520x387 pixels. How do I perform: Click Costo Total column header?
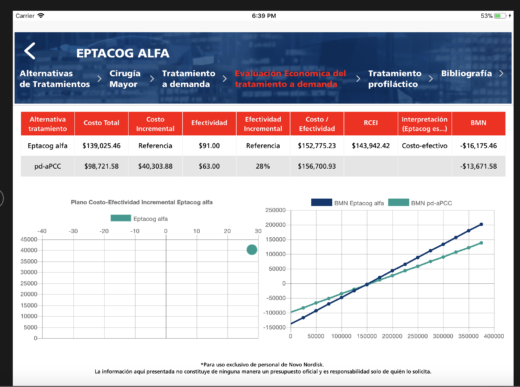pyautogui.click(x=101, y=124)
